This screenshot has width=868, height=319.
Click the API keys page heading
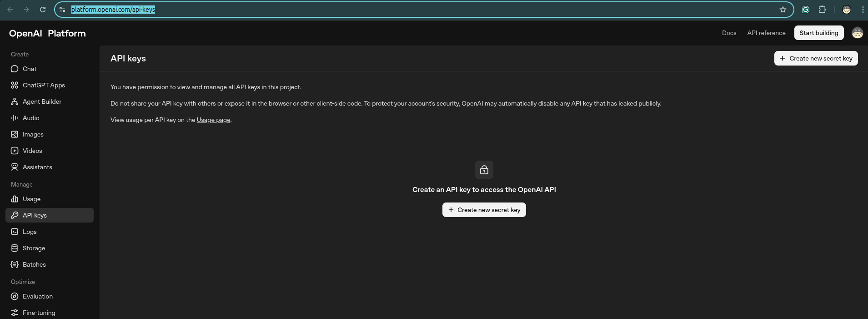tap(128, 58)
